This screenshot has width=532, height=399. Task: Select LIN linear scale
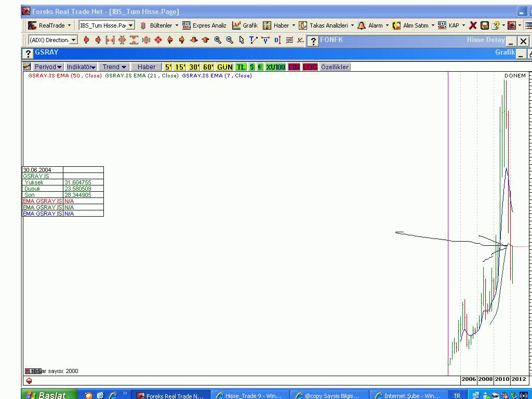(x=294, y=67)
